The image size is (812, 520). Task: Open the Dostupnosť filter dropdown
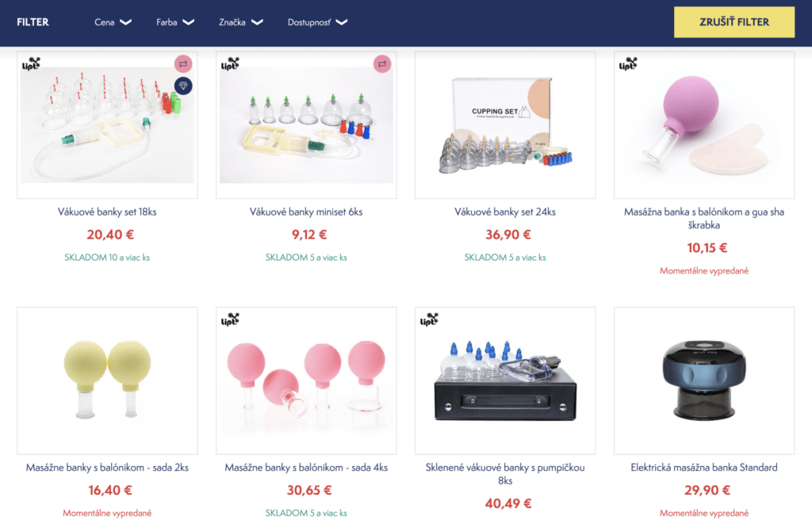click(317, 22)
